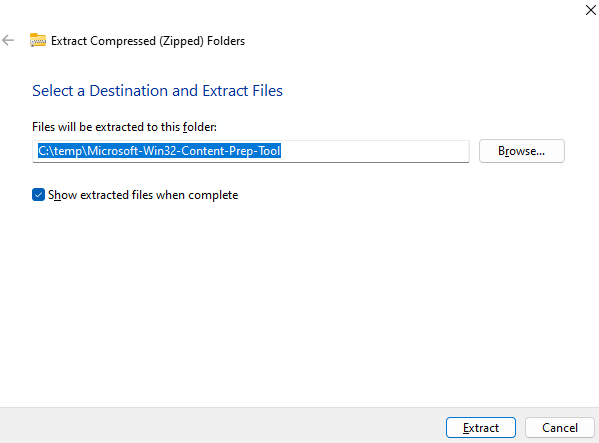
Task: Click the 'Show extracted files when complete' label
Action: point(143,195)
